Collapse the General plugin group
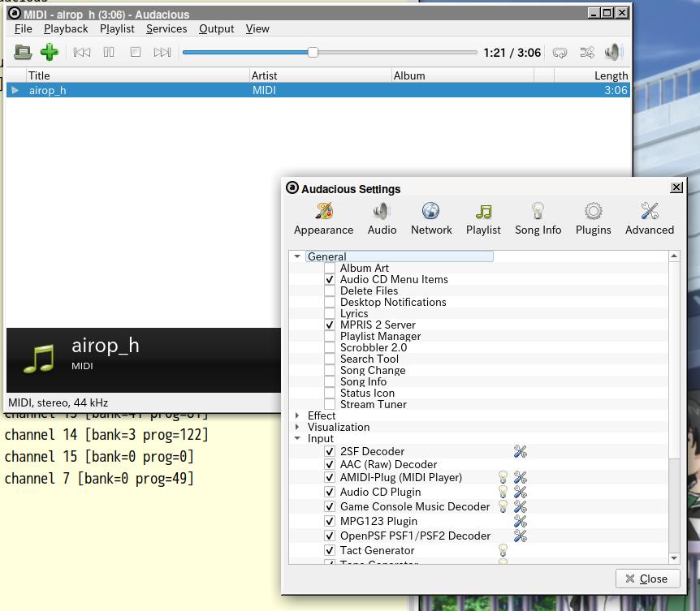This screenshot has height=611, width=700. pos(297,256)
